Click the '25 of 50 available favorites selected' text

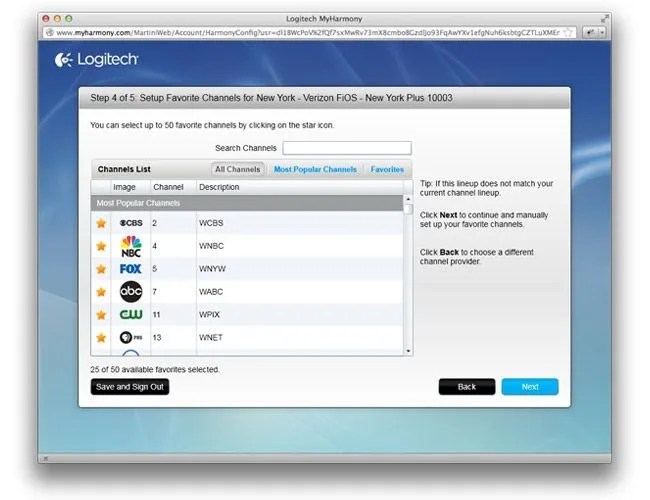click(155, 369)
